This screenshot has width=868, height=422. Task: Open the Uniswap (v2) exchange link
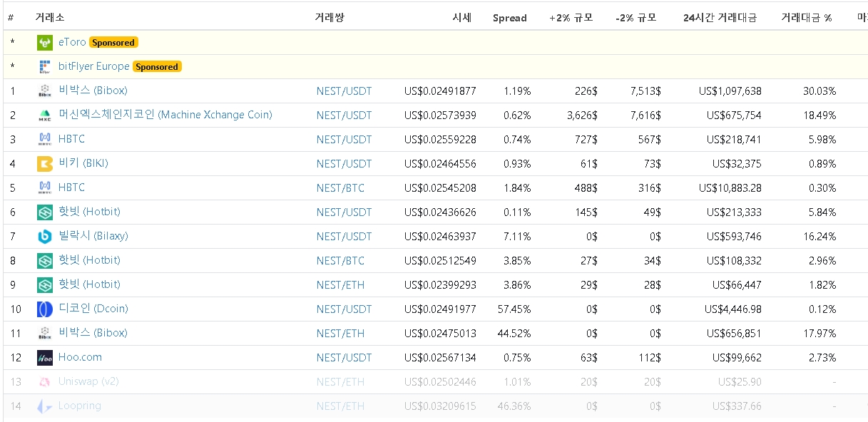tap(88, 381)
